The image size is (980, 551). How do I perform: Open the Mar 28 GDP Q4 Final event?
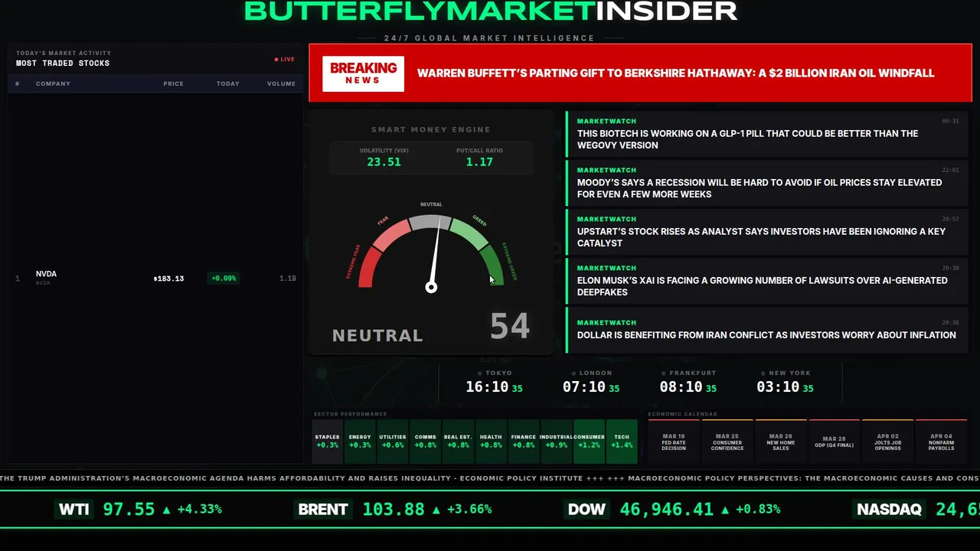[x=835, y=442]
